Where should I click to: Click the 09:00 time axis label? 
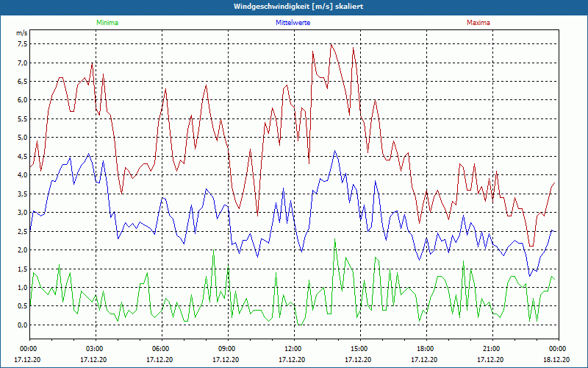(x=228, y=349)
